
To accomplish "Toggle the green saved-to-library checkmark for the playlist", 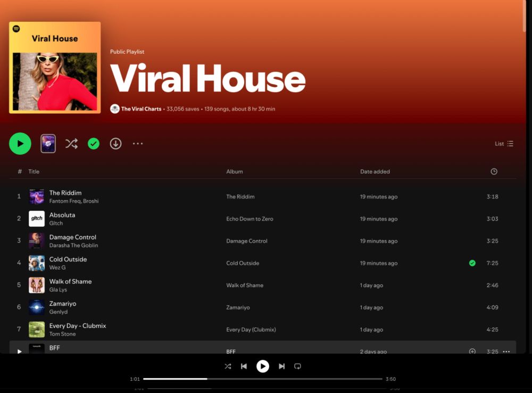I will click(x=94, y=144).
